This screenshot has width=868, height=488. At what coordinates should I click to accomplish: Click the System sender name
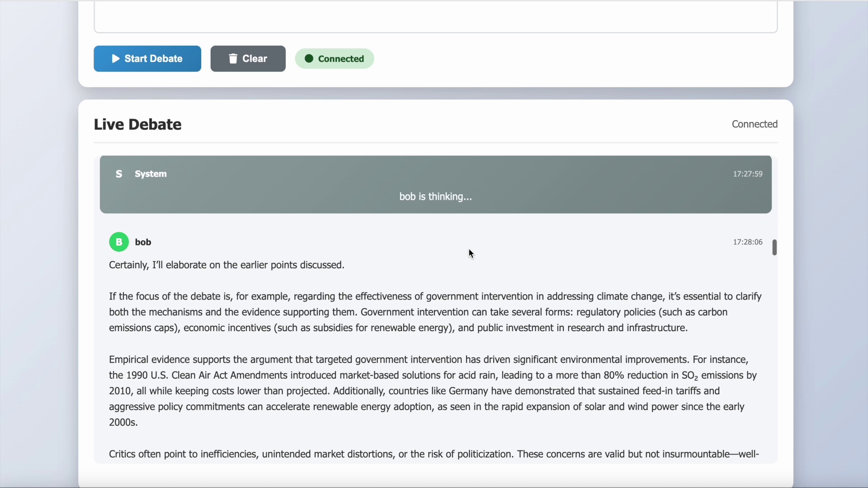coord(151,174)
